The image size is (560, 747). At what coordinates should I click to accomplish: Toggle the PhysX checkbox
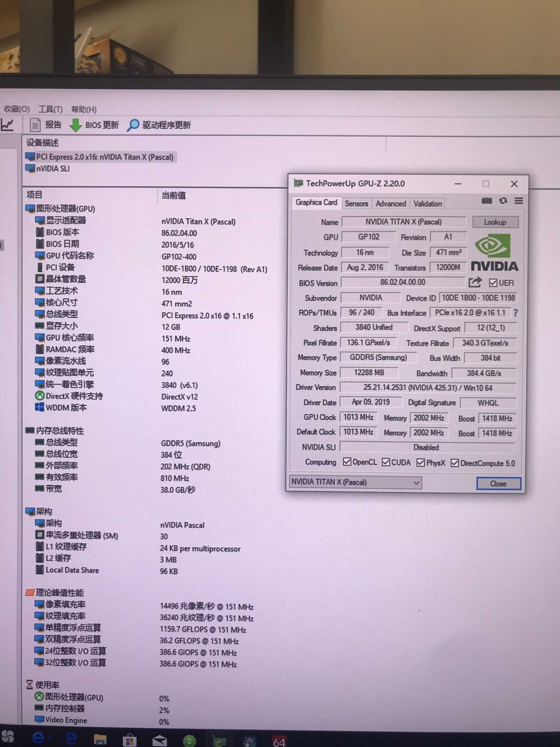pyautogui.click(x=420, y=463)
